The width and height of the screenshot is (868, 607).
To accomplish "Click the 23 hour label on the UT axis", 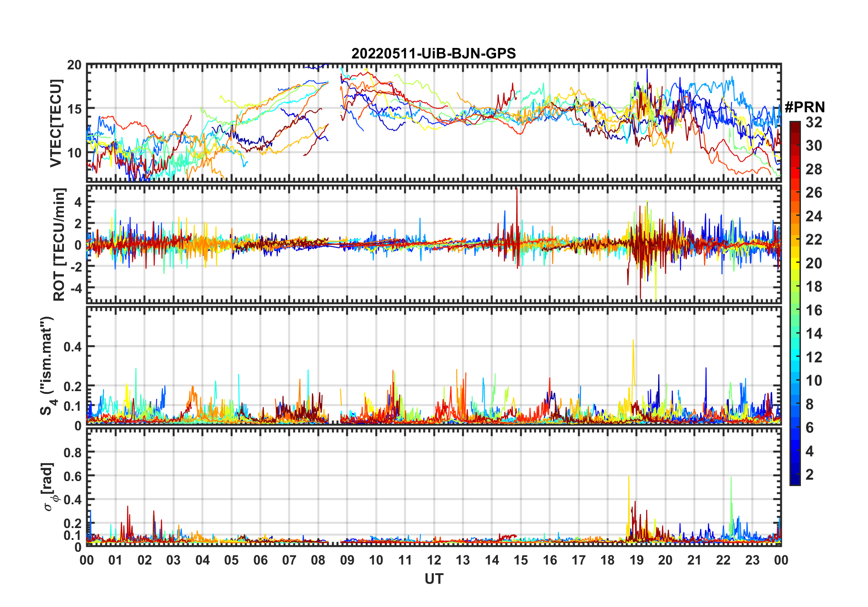I will point(753,560).
